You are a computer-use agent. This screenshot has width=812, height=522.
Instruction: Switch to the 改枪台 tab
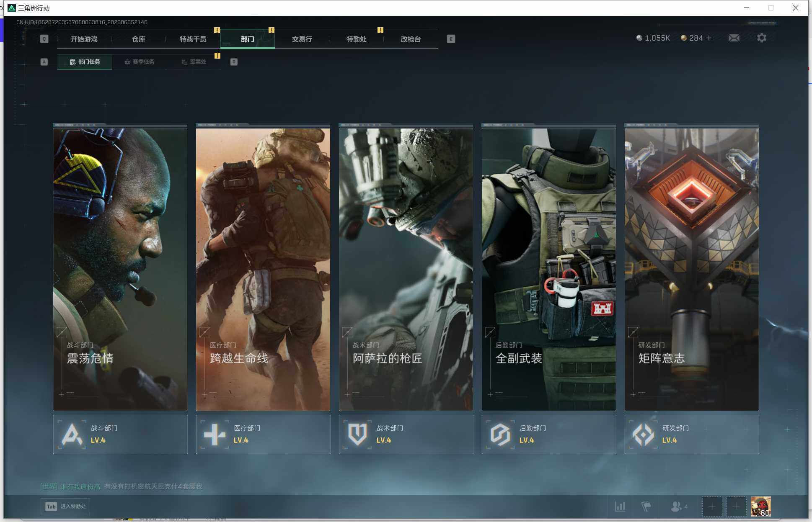pyautogui.click(x=411, y=39)
